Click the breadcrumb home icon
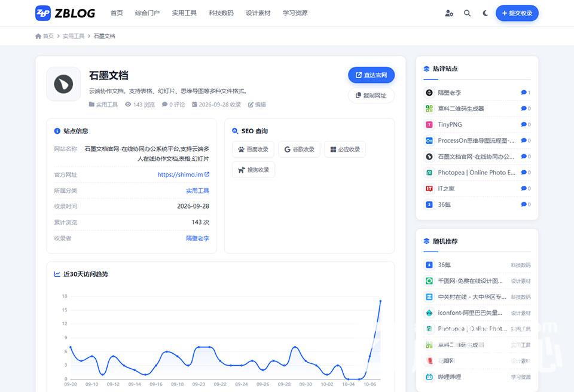Screen dimensions: 574x392 38,36
